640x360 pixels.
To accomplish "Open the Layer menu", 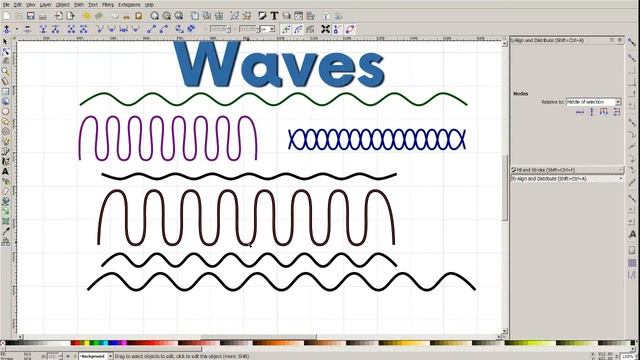I will 45,4.
